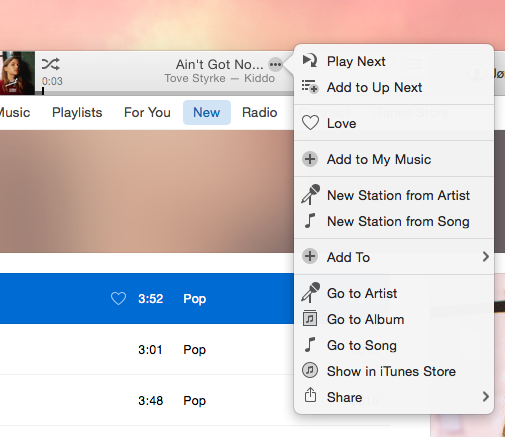Select the song row with duration 3:01
Screen dimensions: 505x437
(147, 349)
